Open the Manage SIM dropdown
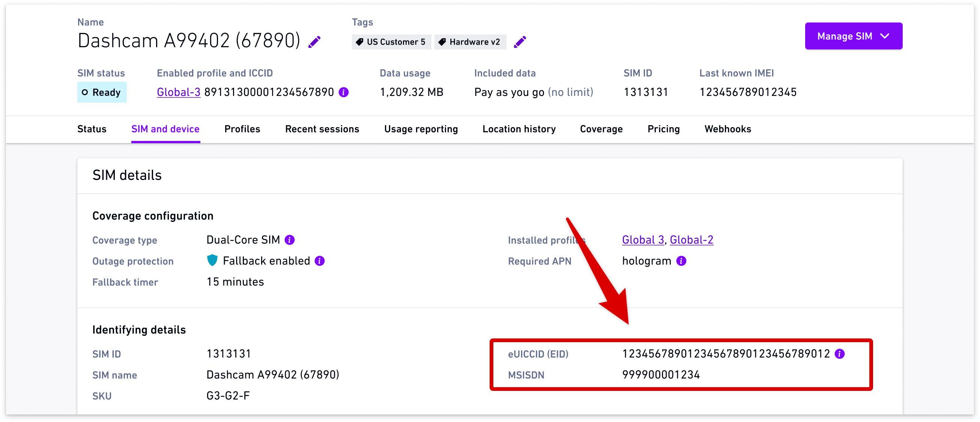Screen dimensions: 980x422 853,36
